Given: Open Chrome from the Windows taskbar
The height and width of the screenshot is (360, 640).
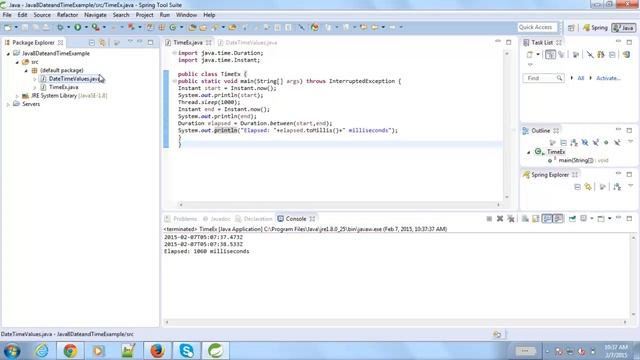Looking at the screenshot, I should (x=70, y=351).
